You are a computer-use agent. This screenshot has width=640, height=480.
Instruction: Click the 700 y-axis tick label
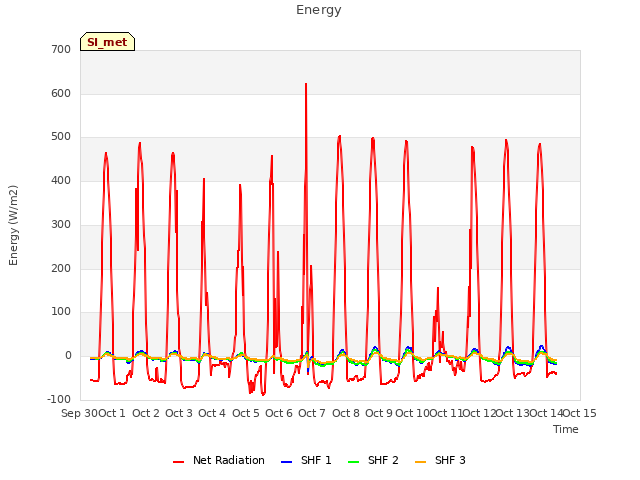click(61, 49)
